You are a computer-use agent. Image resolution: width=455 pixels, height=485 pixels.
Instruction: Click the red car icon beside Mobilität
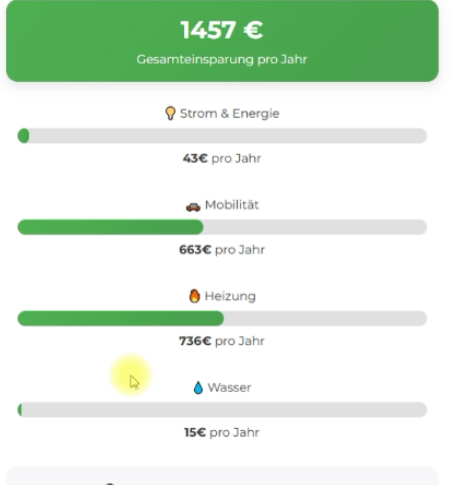[x=193, y=207]
